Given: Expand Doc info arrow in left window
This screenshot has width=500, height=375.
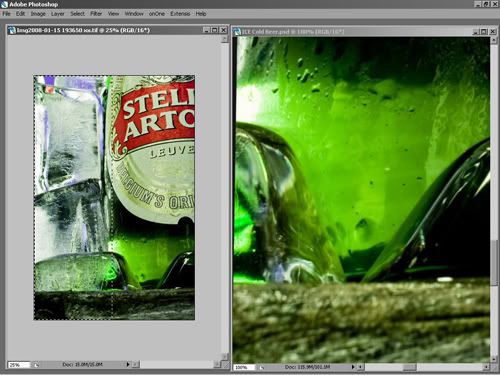Looking at the screenshot, I should [x=128, y=365].
